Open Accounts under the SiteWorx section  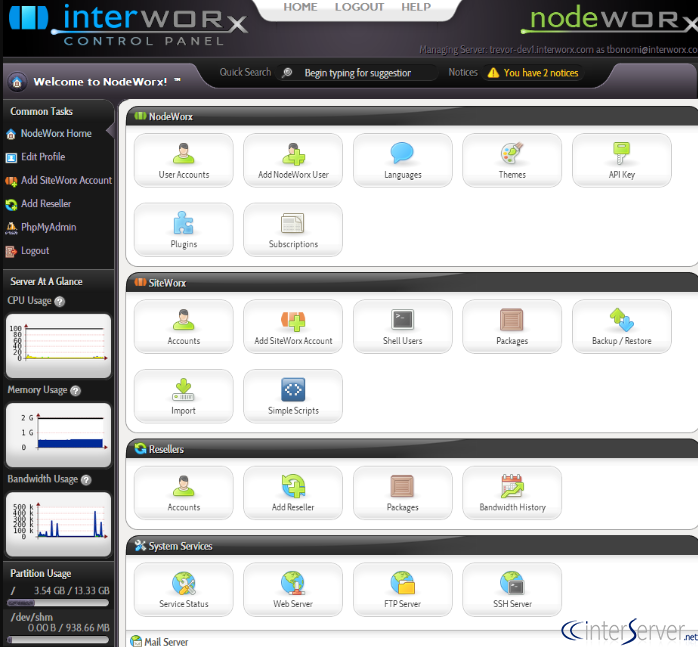click(x=183, y=327)
